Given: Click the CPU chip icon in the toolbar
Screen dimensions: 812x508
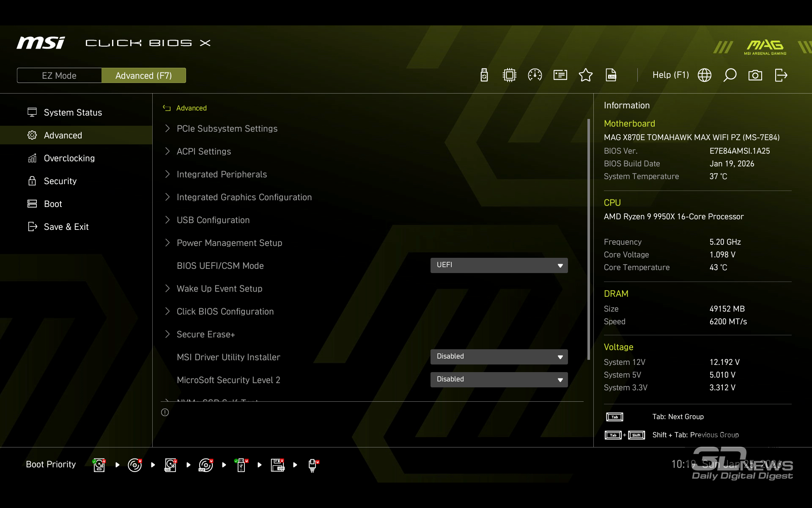Looking at the screenshot, I should (510, 75).
